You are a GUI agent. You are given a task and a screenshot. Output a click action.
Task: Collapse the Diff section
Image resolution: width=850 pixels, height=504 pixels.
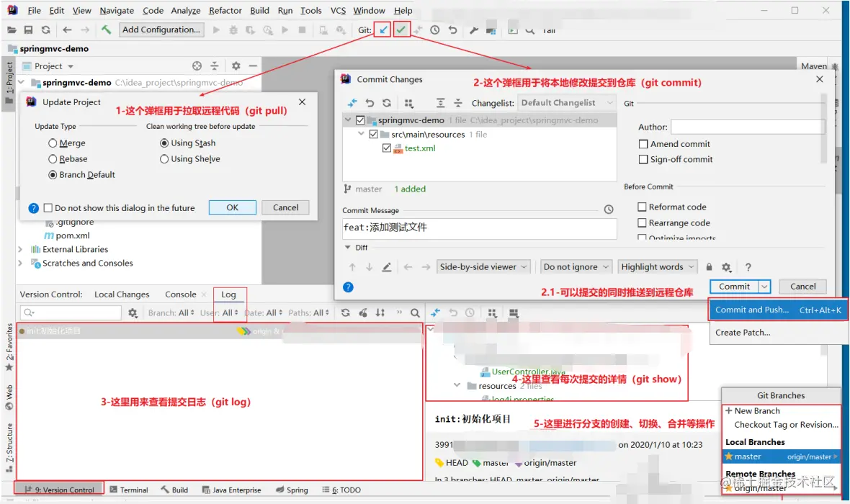(347, 247)
